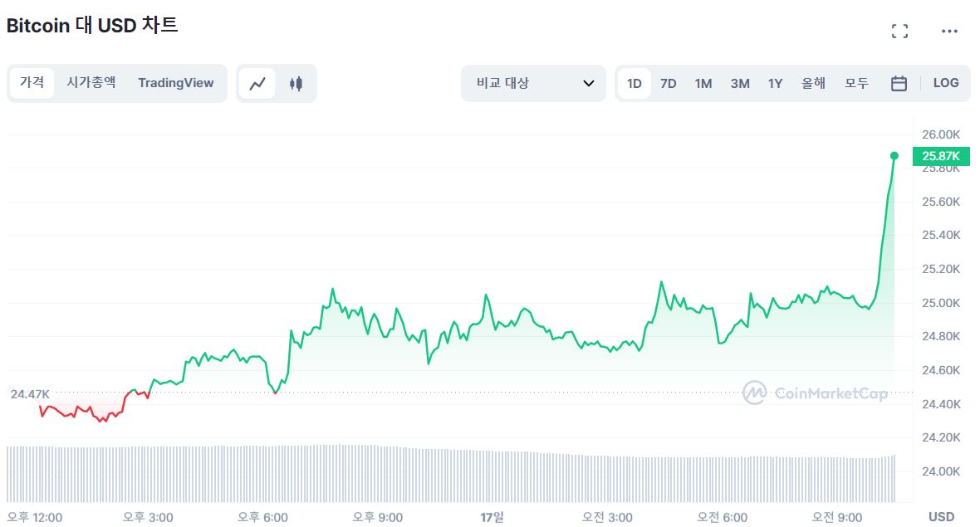Switch to the TradingView tab
This screenshot has width=980, height=527.
176,83
